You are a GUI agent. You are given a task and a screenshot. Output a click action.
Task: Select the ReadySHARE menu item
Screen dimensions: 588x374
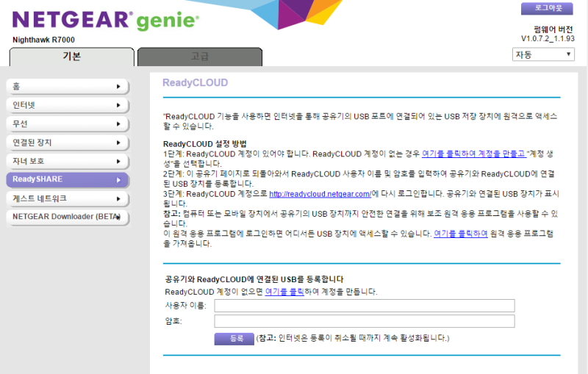pyautogui.click(x=68, y=180)
